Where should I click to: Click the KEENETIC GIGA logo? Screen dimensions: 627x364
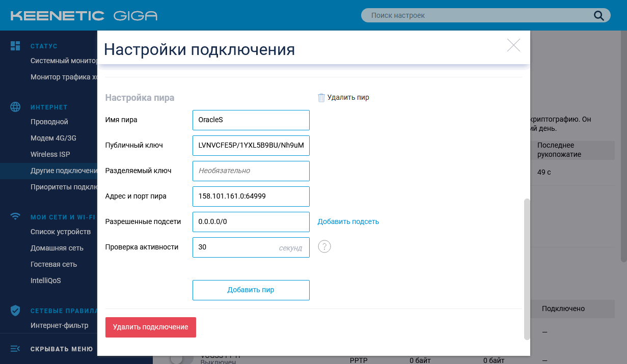[84, 15]
